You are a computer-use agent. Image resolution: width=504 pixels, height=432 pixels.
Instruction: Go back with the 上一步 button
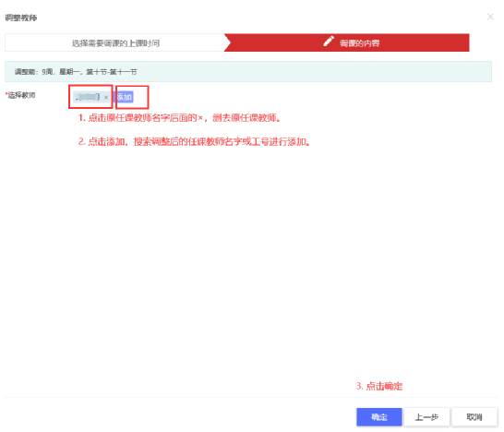coord(426,417)
